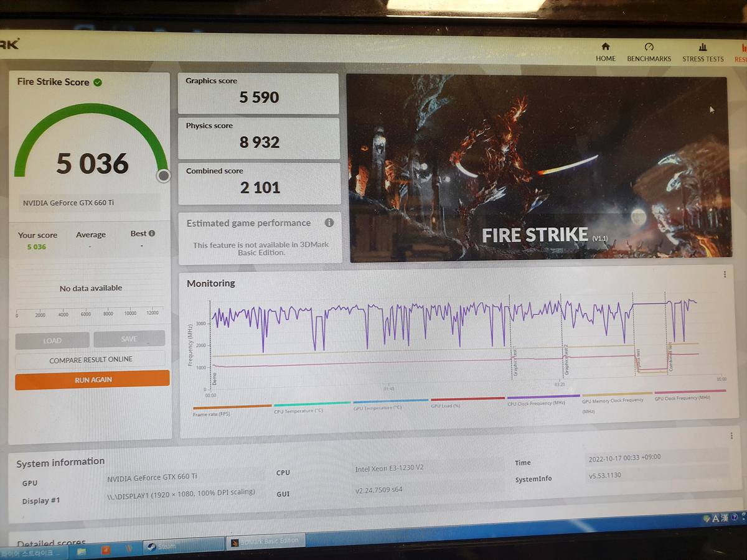Click the LOAD button
The image size is (747, 560).
pos(52,340)
